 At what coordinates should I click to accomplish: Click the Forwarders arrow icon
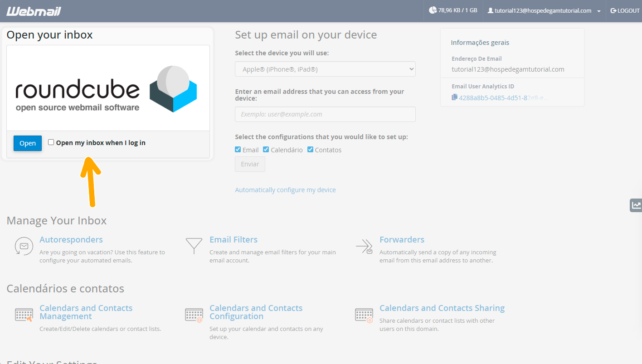tap(364, 246)
